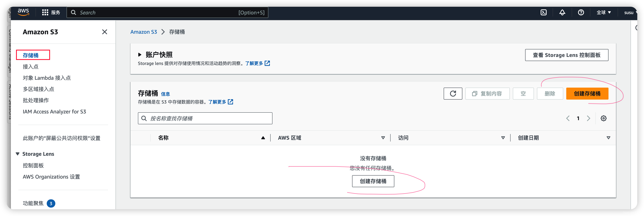
Task: Open AWS Organizations 设置
Action: [51, 177]
